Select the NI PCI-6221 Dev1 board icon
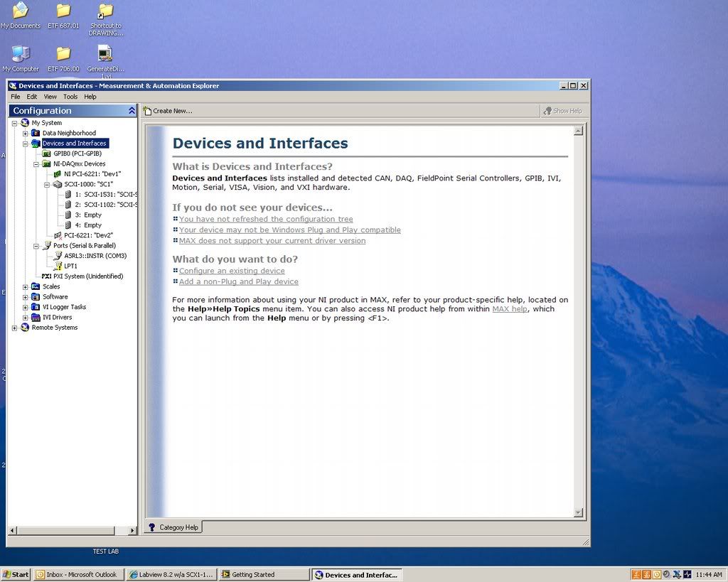Viewport: 728px width, 582px height. pyautogui.click(x=58, y=174)
